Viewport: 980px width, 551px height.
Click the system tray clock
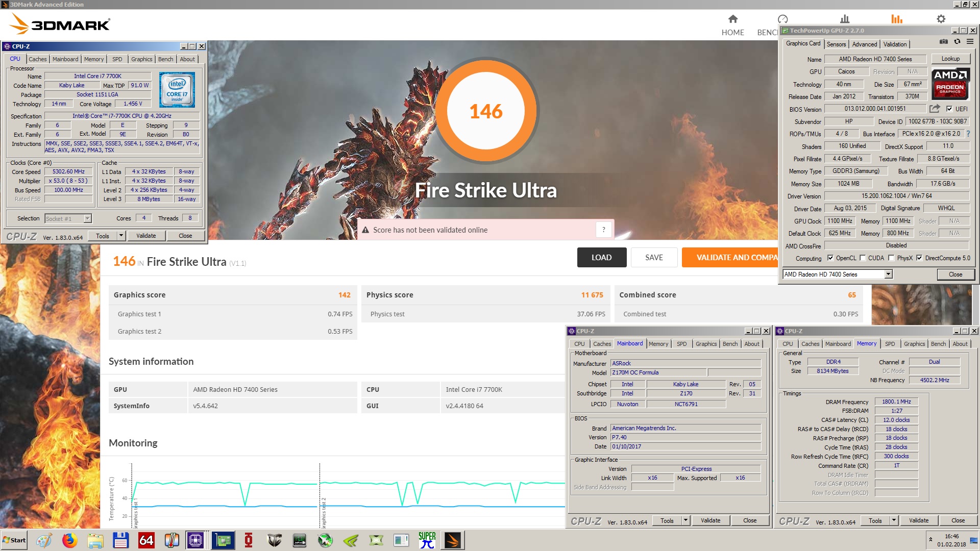pos(951,540)
